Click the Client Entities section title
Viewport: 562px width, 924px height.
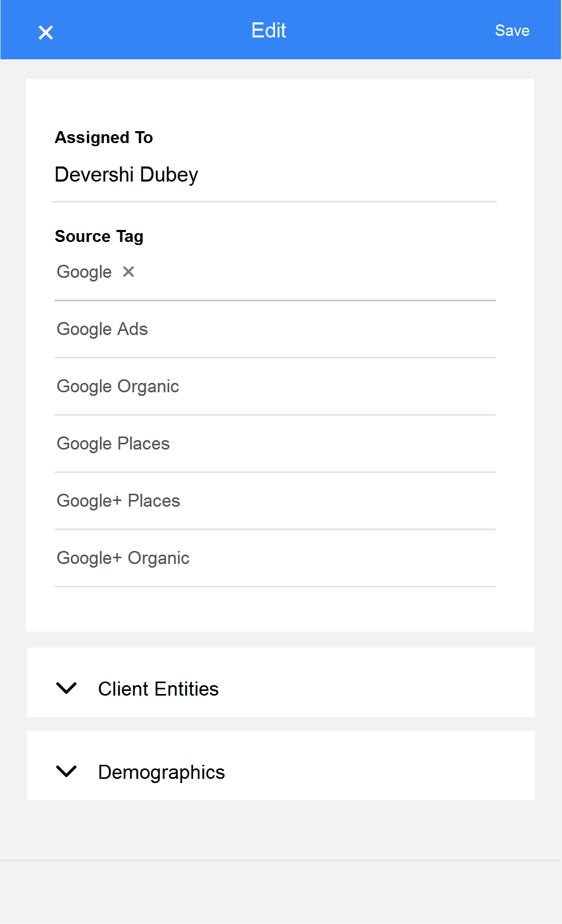click(x=158, y=689)
